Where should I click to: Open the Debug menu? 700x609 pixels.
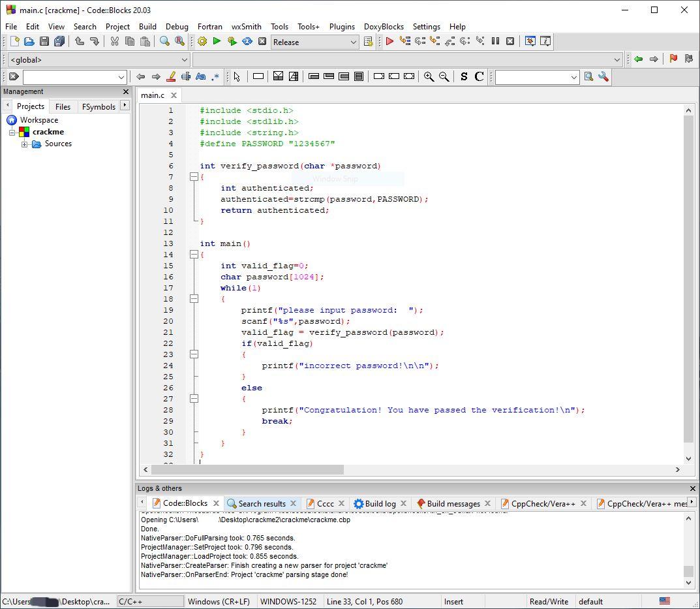(x=177, y=27)
